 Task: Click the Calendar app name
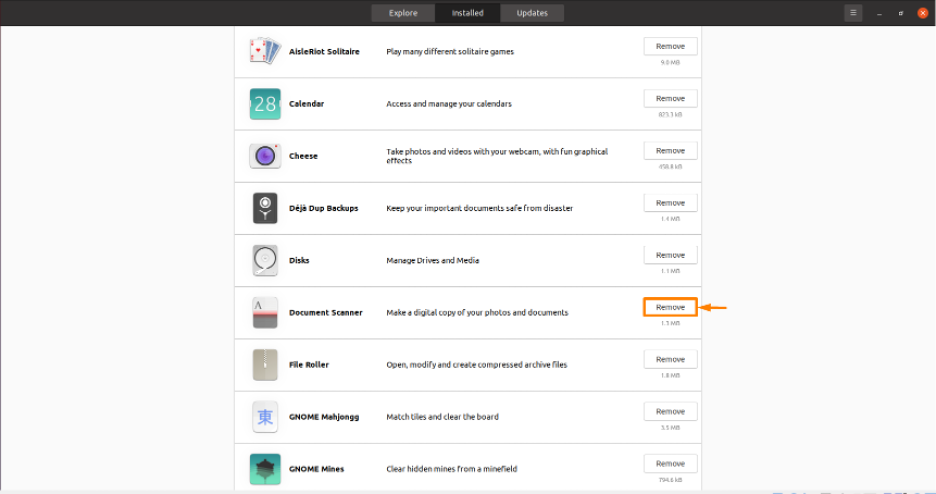306,104
